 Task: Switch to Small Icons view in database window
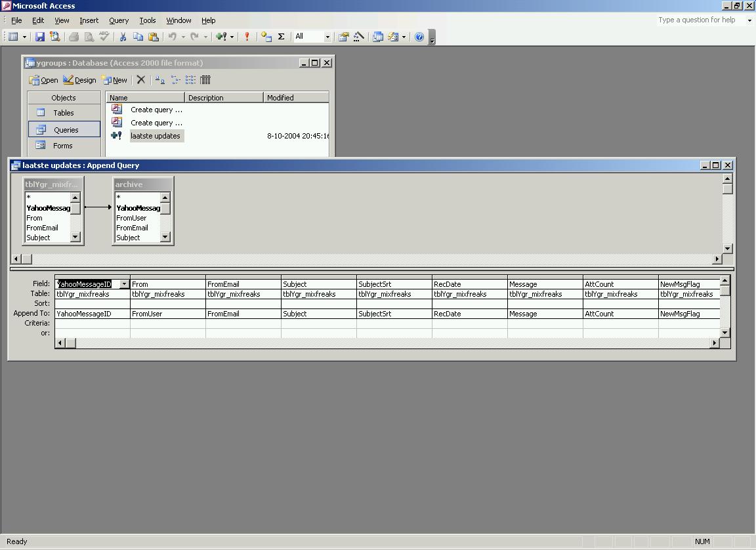[175, 80]
